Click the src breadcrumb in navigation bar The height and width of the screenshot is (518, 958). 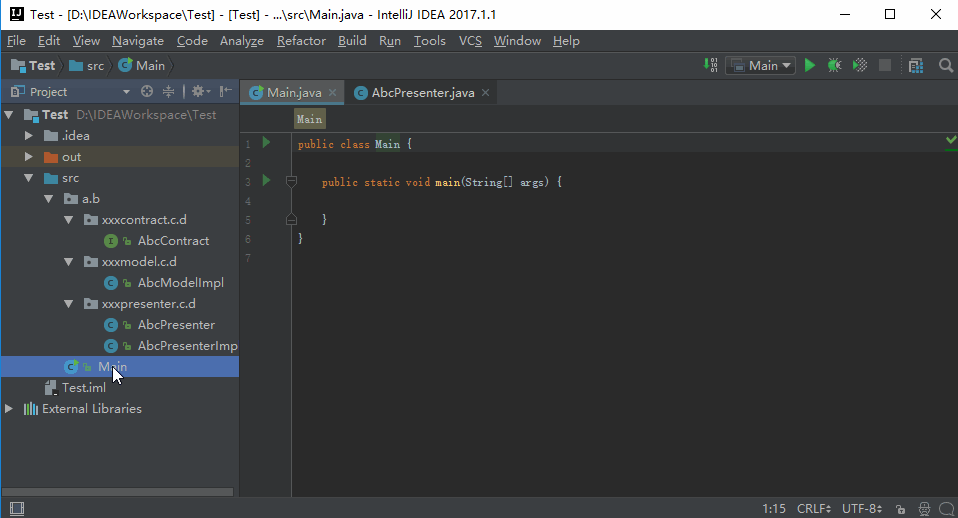[87, 65]
